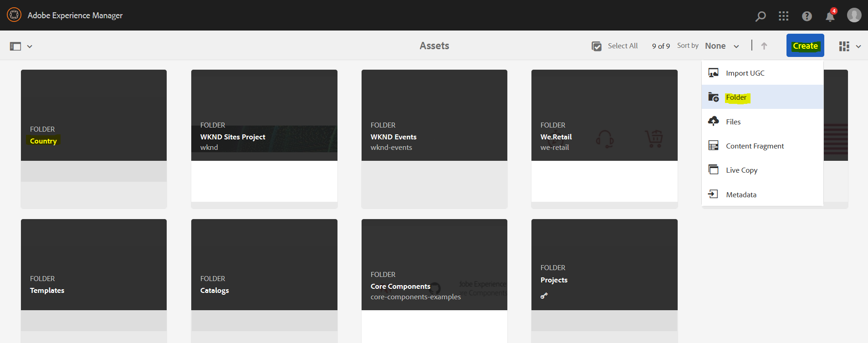Choose Files from the Create menu
The width and height of the screenshot is (868, 343).
click(762, 122)
